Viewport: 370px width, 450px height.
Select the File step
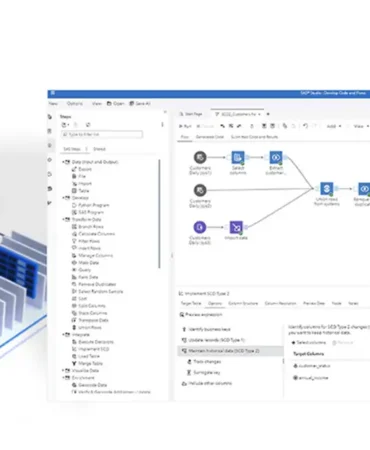pyautogui.click(x=79, y=176)
